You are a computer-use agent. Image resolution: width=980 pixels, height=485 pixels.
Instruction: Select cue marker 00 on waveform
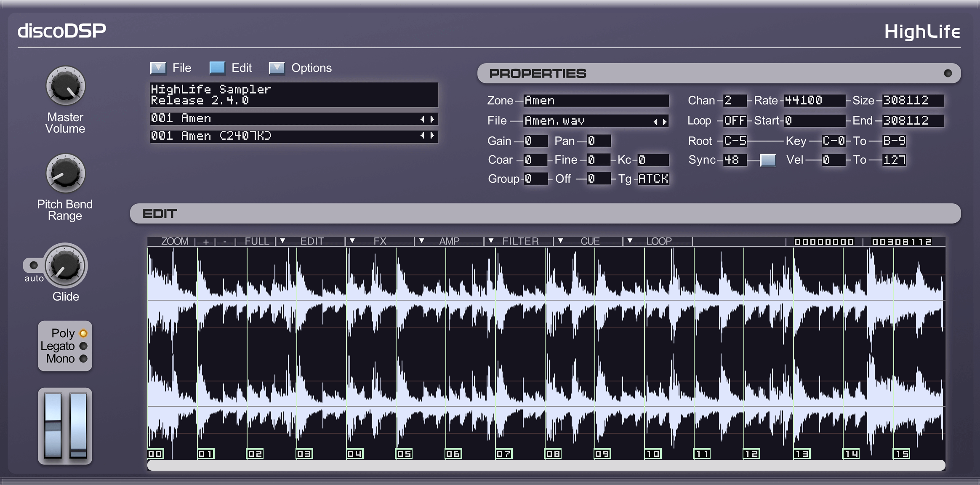click(x=155, y=454)
